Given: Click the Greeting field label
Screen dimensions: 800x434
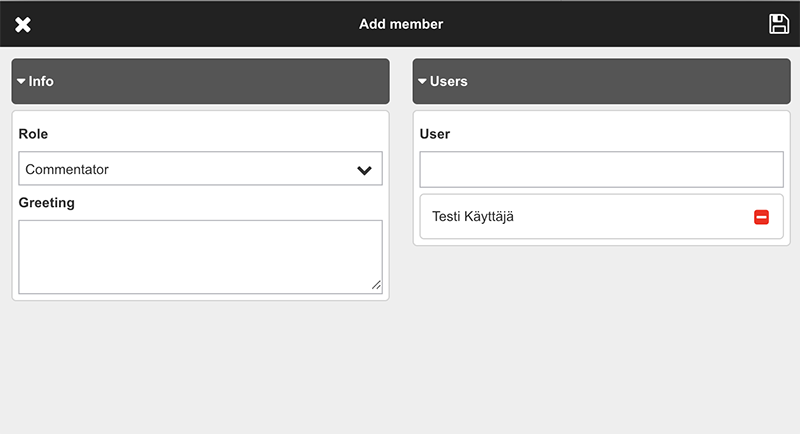Looking at the screenshot, I should [47, 203].
